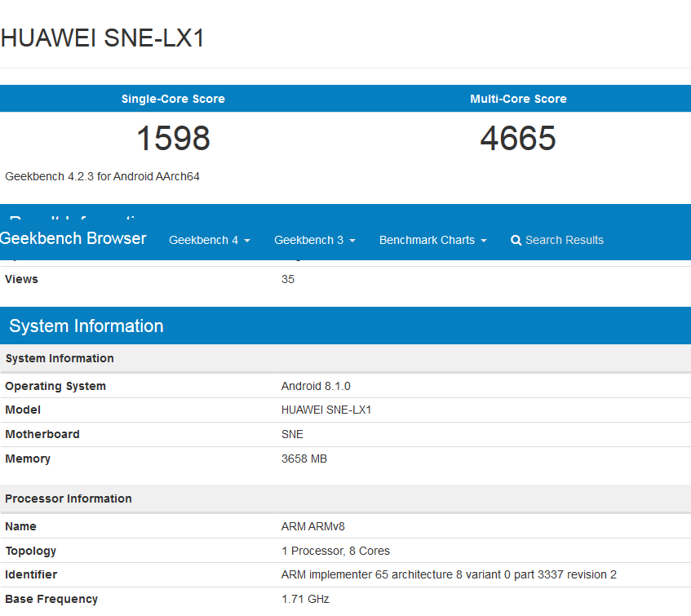Click the blue System Information section heading
Screen dimensions: 691x616
86,326
